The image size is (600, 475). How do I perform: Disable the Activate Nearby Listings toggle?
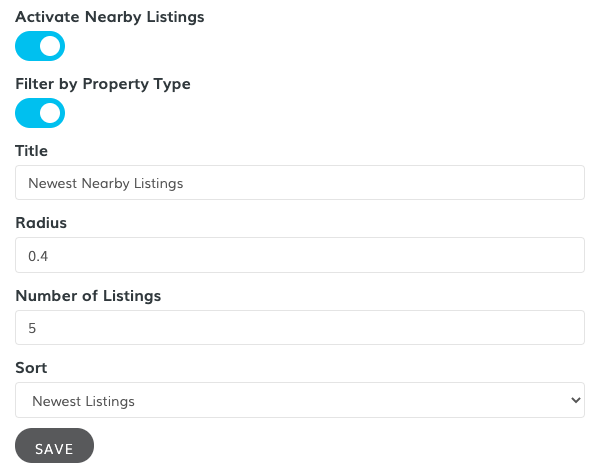pos(40,46)
